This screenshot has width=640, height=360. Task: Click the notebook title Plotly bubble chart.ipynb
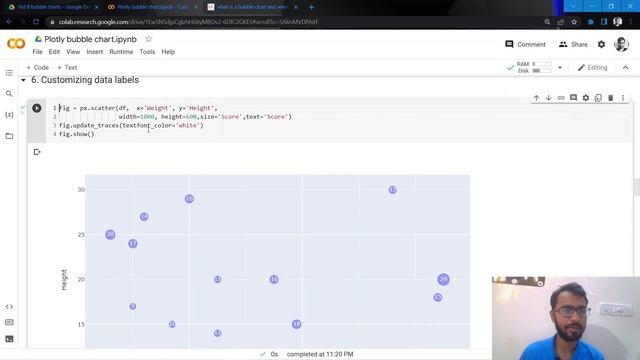tap(91, 39)
